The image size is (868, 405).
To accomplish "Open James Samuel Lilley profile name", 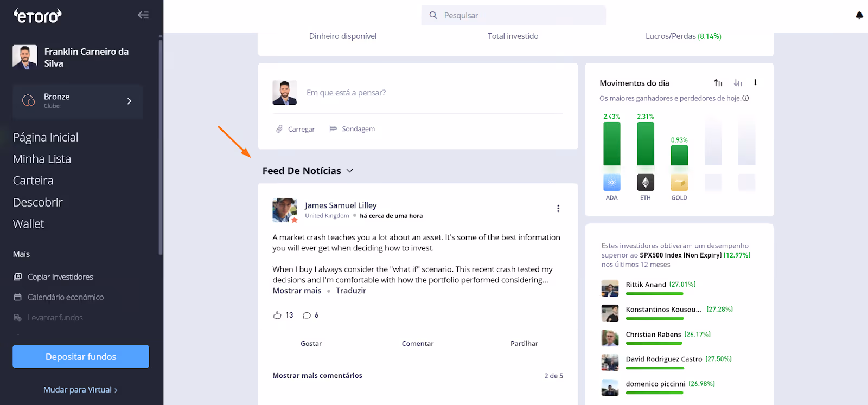I will click(341, 205).
